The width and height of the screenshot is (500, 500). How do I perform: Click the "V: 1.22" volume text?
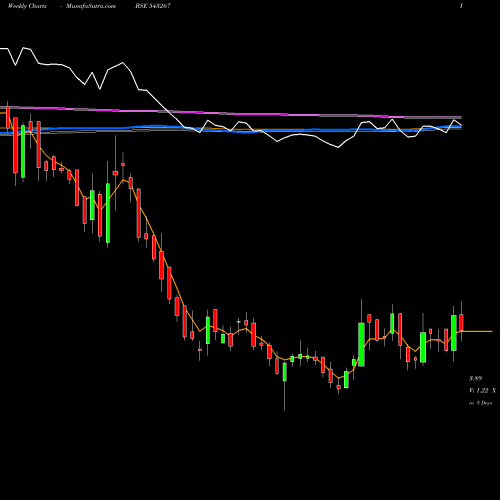479,390
